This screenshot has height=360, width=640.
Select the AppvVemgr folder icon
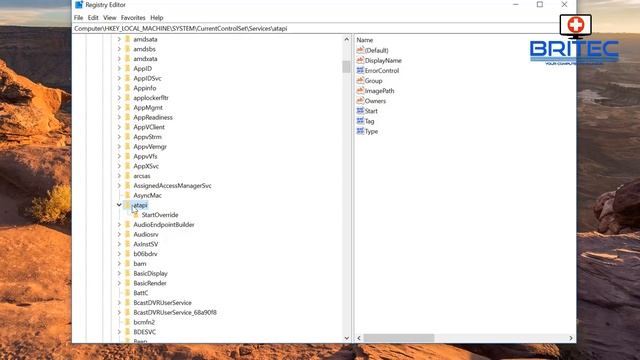point(127,146)
